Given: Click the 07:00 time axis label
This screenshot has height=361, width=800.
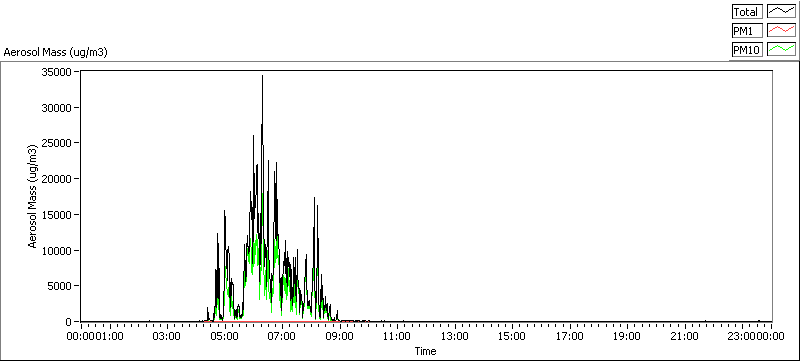Looking at the screenshot, I should tap(282, 336).
